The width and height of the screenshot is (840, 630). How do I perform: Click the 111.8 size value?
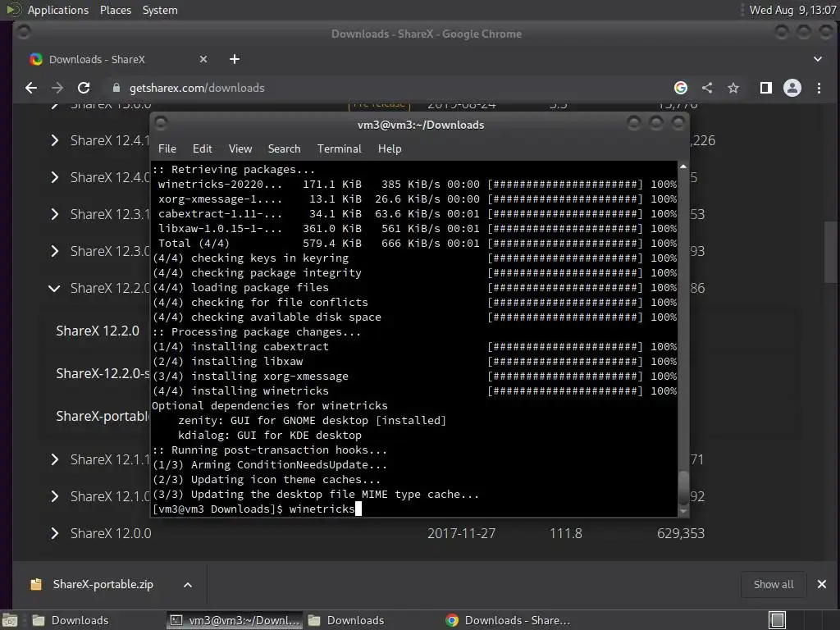click(x=566, y=533)
